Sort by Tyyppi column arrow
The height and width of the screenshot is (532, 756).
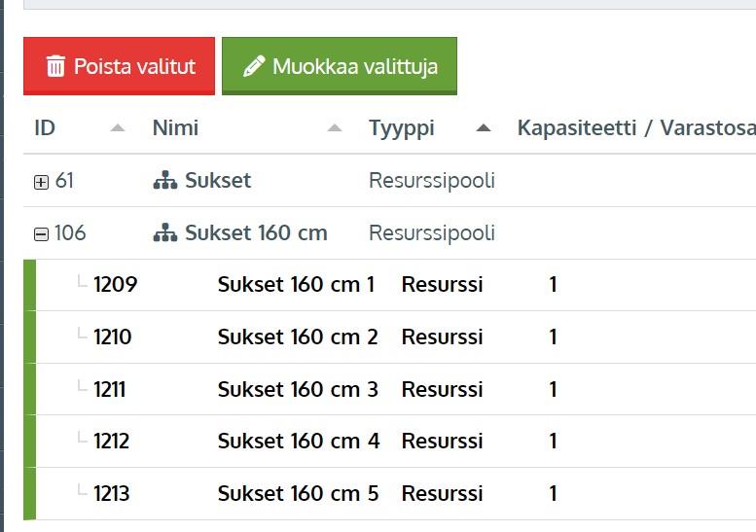click(x=484, y=128)
